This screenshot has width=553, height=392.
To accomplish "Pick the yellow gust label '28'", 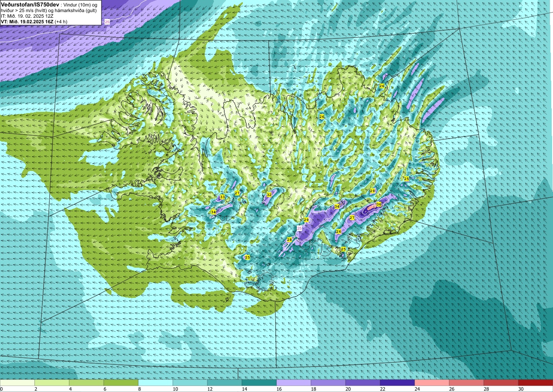I will (x=289, y=239).
